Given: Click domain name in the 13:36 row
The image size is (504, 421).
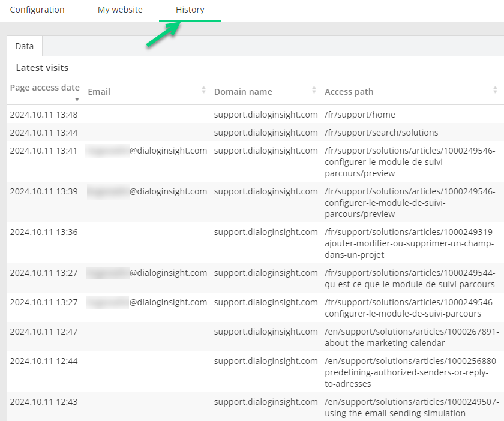Looking at the screenshot, I should [266, 232].
